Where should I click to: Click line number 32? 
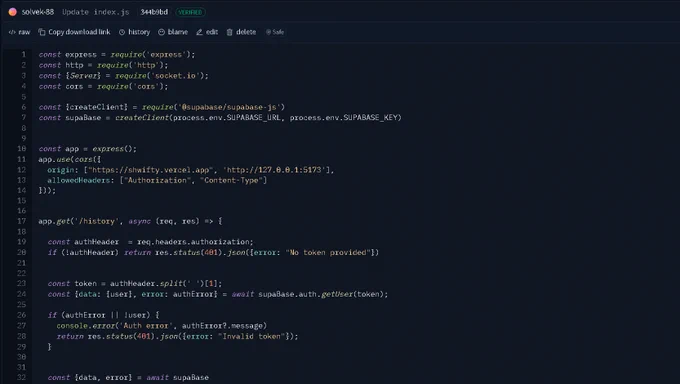(22, 377)
